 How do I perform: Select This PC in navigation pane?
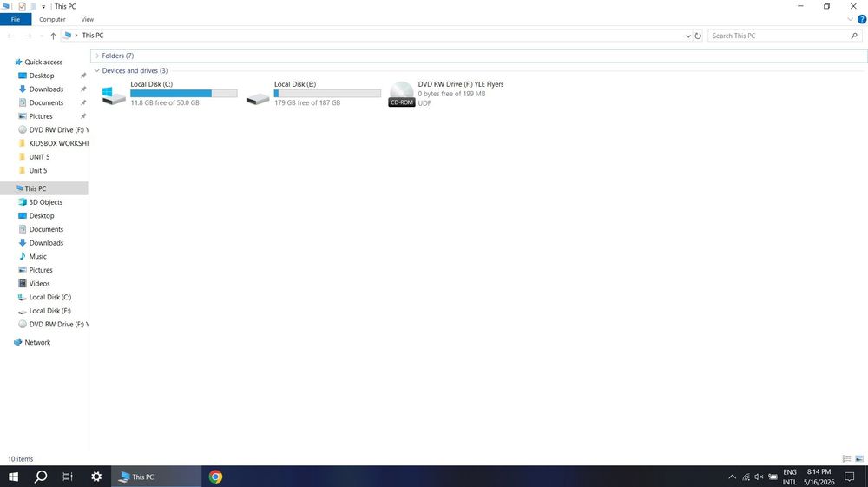[x=35, y=188]
